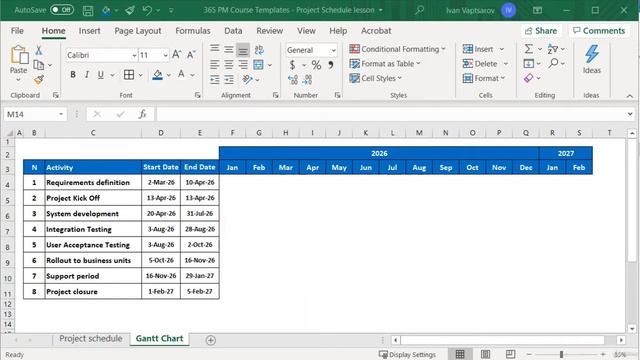Click the Fill Color bucket swatch
The height and width of the screenshot is (360, 640).
(157, 75)
